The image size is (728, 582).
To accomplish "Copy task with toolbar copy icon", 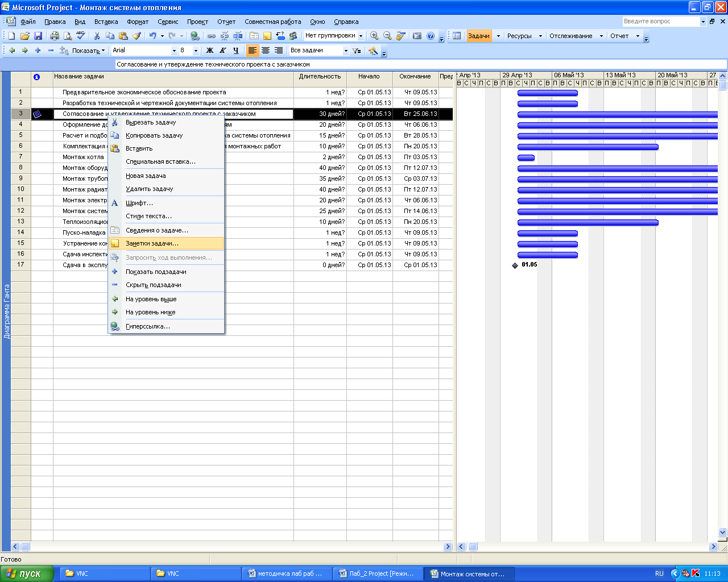I will point(110,36).
